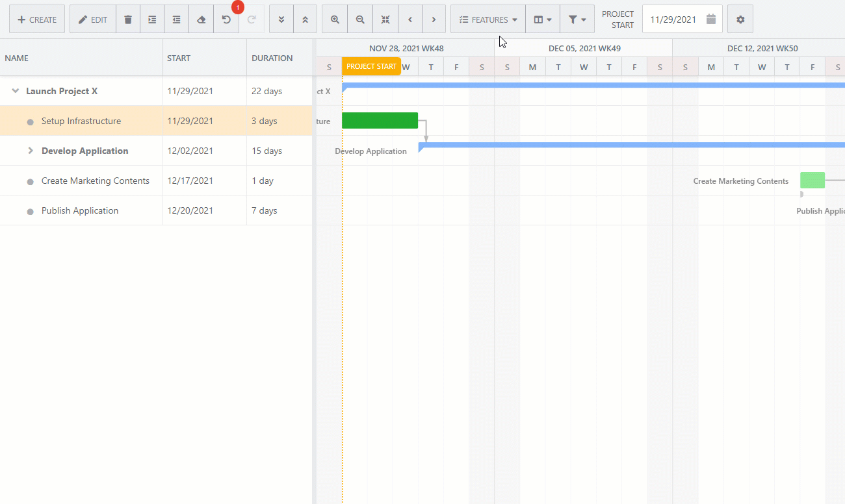The height and width of the screenshot is (504, 845).
Task: Open the filter dropdown
Action: [577, 19]
